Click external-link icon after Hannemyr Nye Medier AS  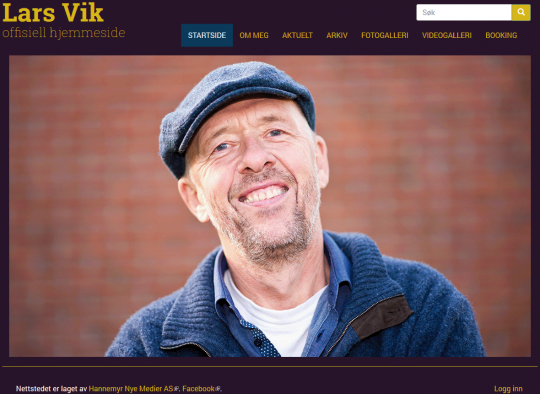pyautogui.click(x=176, y=389)
